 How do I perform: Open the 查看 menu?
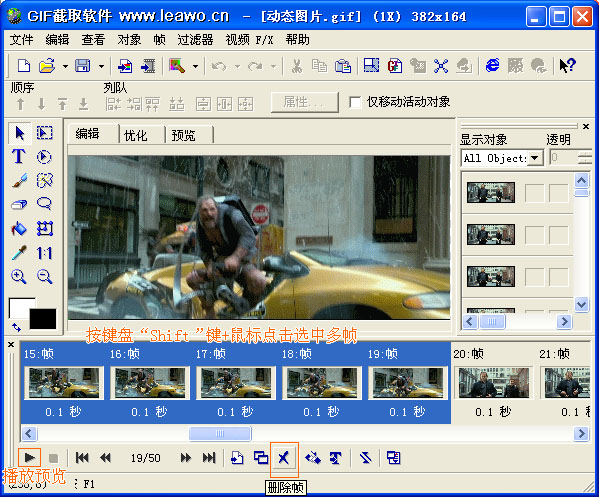pyautogui.click(x=93, y=39)
